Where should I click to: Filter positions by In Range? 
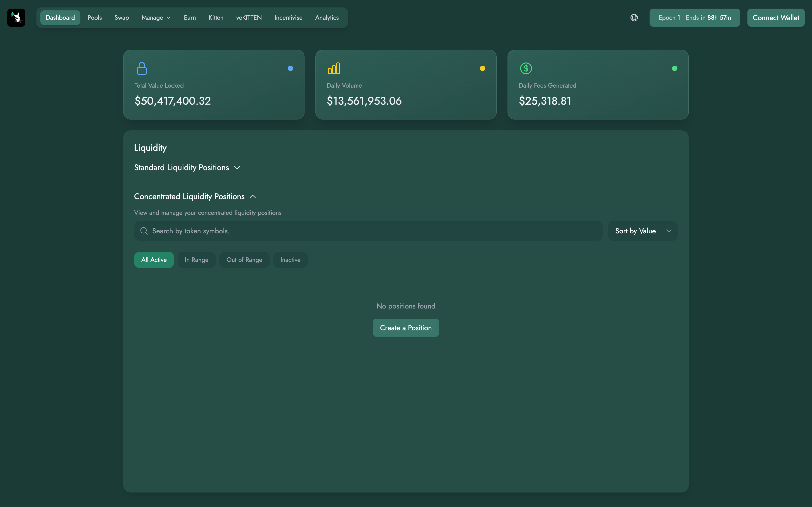196,260
